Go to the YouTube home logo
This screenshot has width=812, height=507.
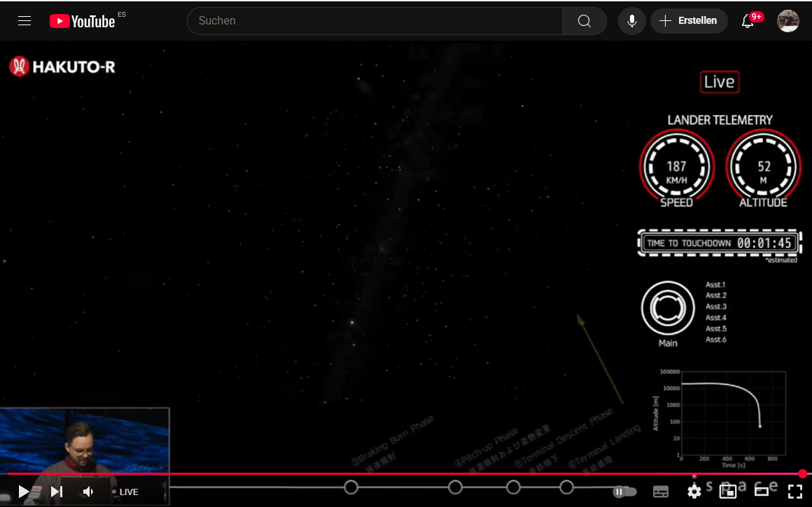tap(83, 21)
